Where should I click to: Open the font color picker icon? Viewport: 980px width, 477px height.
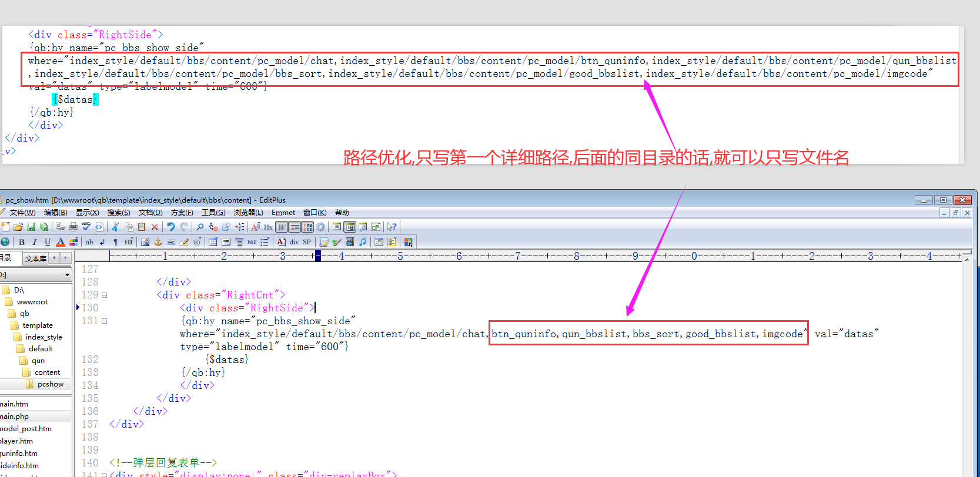click(61, 242)
